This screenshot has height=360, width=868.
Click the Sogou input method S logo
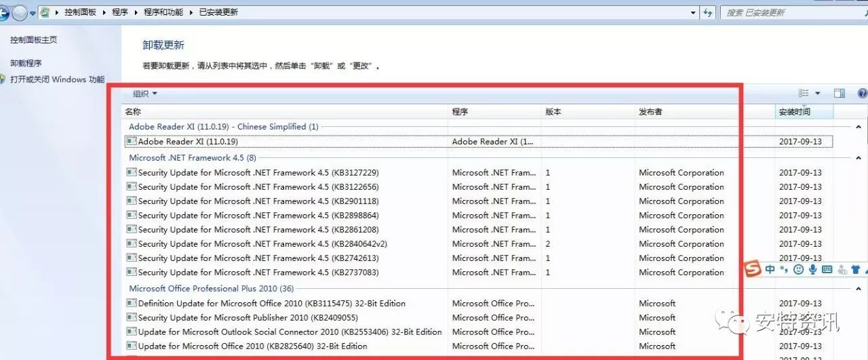pyautogui.click(x=751, y=268)
